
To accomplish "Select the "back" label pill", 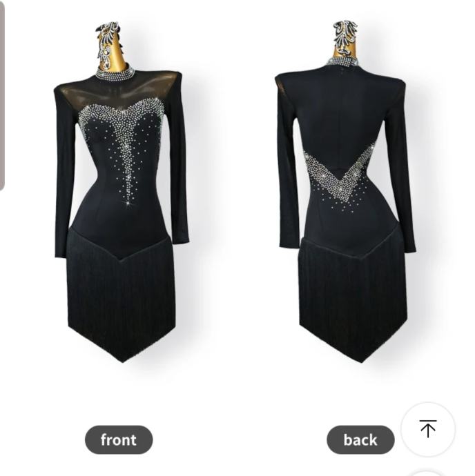I will pos(360,439).
